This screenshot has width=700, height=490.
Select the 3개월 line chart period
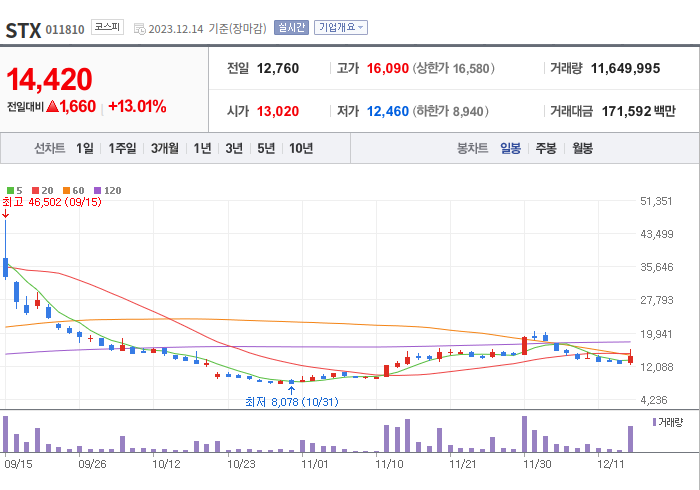164,148
